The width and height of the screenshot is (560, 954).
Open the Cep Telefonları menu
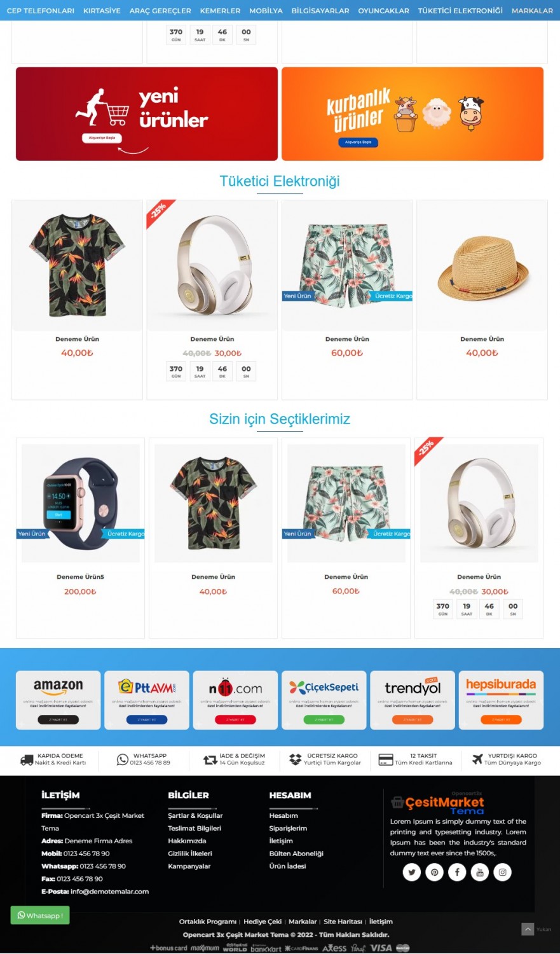pyautogui.click(x=41, y=11)
